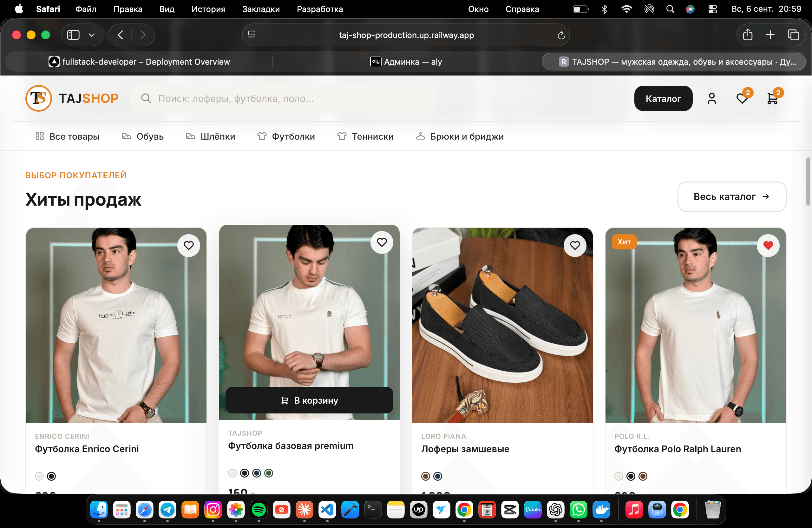Image resolution: width=812 pixels, height=528 pixels.
Task: Open the Каталог dropdown button
Action: [663, 98]
